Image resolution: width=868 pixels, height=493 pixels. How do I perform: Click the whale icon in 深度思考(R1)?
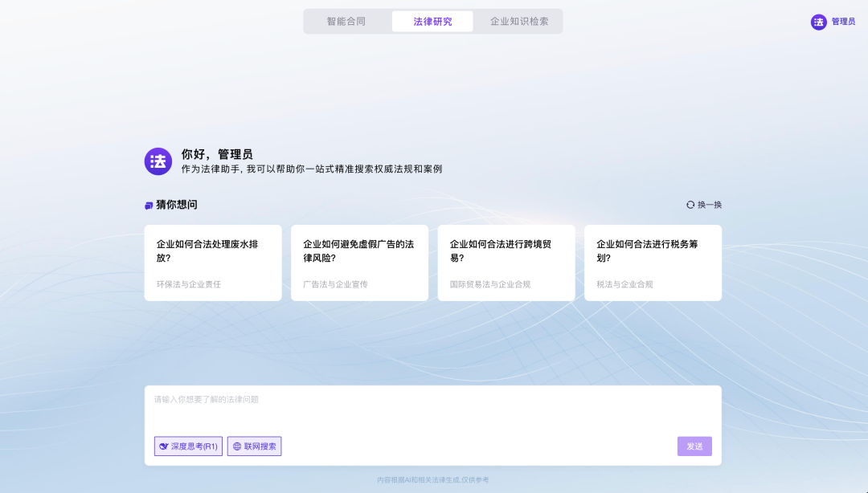pos(164,446)
